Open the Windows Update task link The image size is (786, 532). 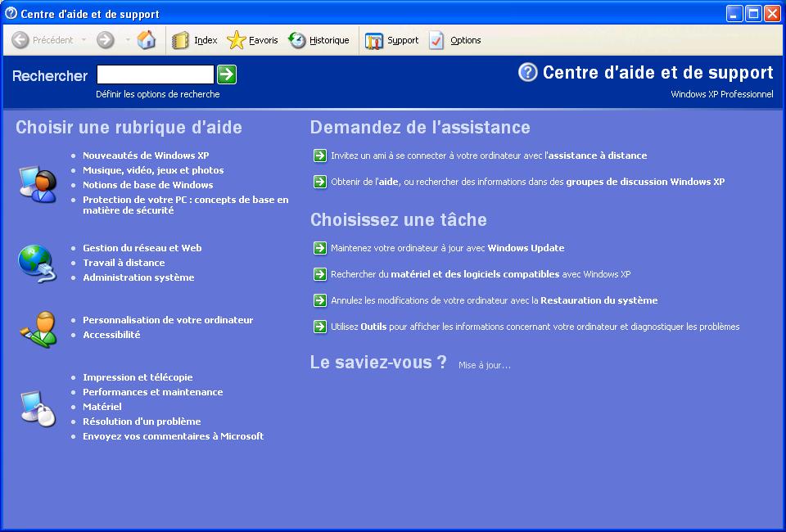tap(448, 248)
